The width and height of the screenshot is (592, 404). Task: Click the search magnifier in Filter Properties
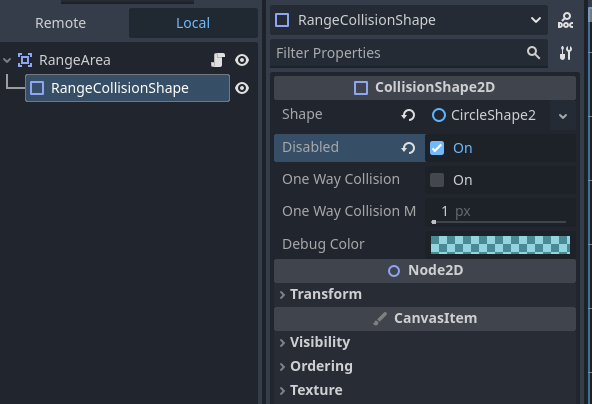(x=533, y=53)
